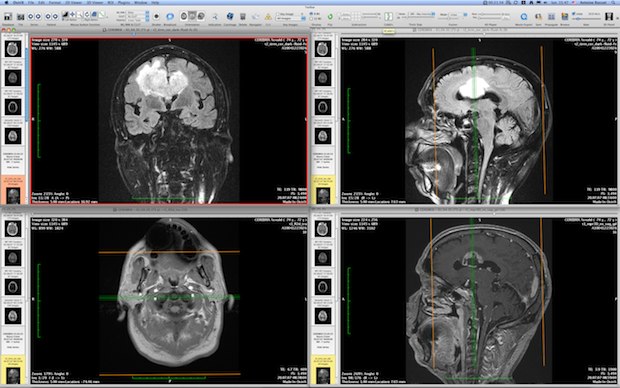Open the Fusion mode dropdown
Viewport: 620px width, 388px height.
click(457, 15)
